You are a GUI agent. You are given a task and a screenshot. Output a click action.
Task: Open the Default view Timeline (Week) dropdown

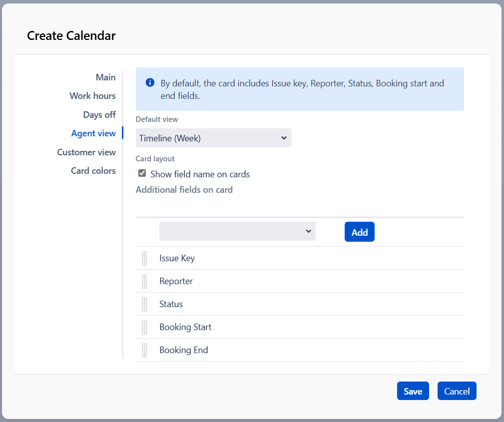213,138
